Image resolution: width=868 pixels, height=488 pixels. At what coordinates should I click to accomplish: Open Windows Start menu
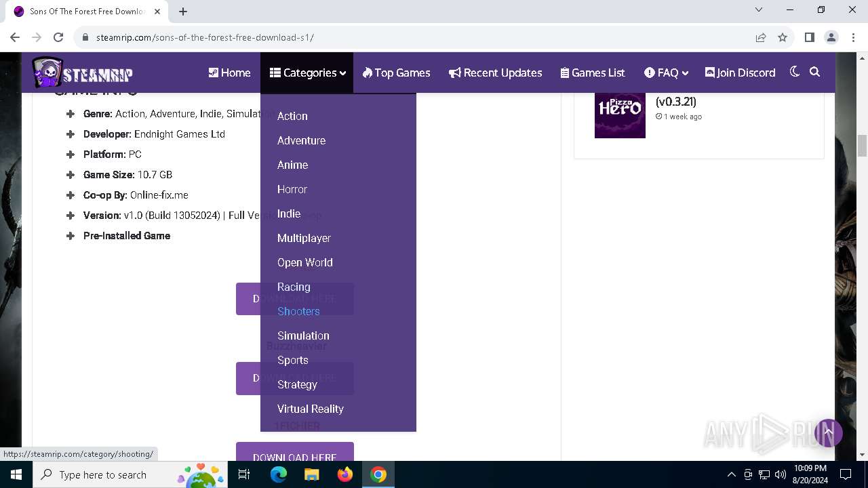pos(16,474)
